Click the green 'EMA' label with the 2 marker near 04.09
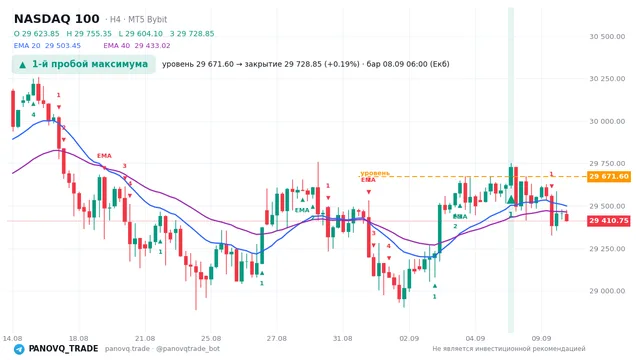The image size is (640, 360). click(x=460, y=217)
